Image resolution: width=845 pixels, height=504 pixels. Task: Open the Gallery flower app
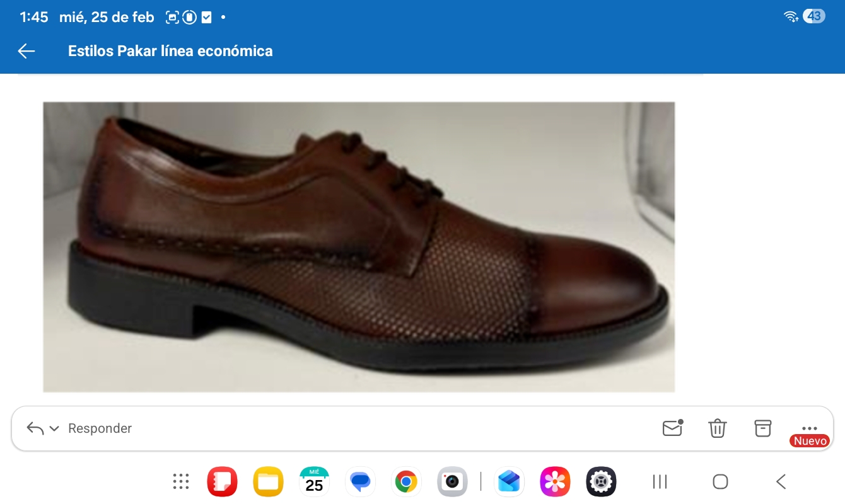[x=555, y=482]
